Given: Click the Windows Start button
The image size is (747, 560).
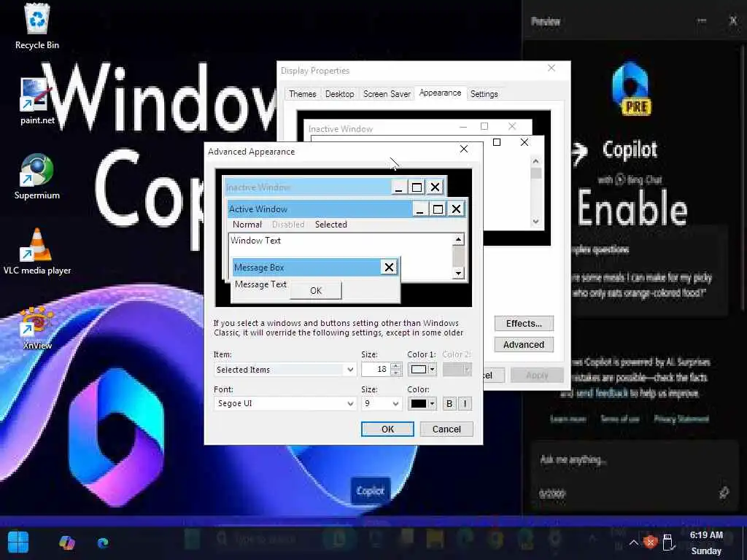Looking at the screenshot, I should coord(18,542).
